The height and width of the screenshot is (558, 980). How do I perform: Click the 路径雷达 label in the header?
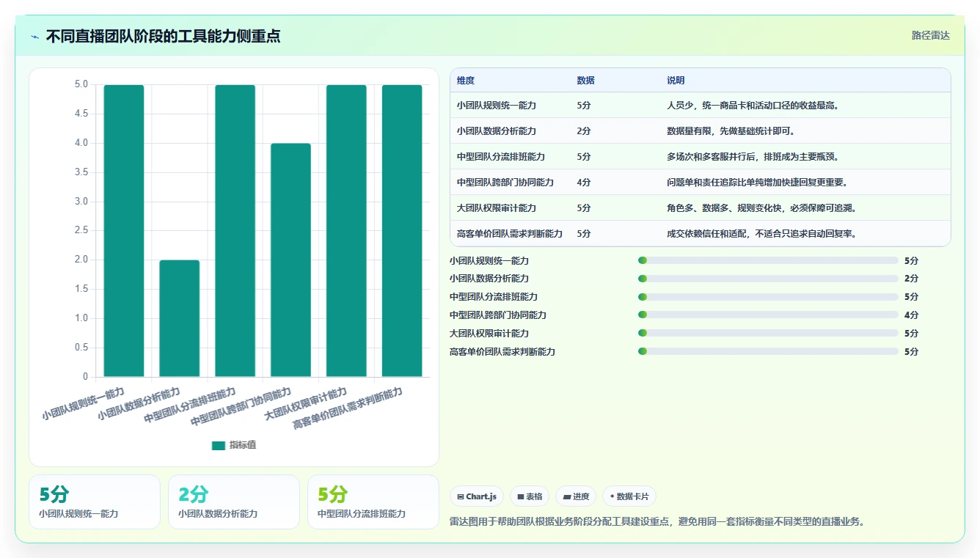tap(930, 35)
